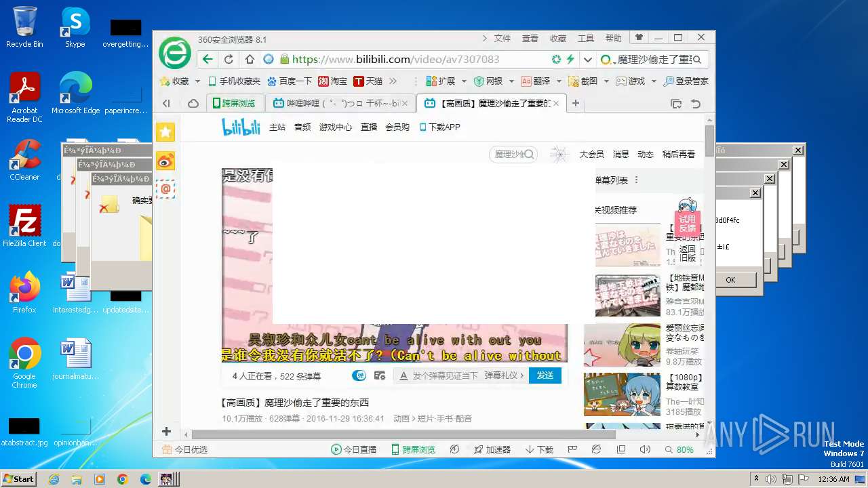The image size is (868, 488).
Task: Open 今日直播 in the status bar
Action: click(353, 449)
